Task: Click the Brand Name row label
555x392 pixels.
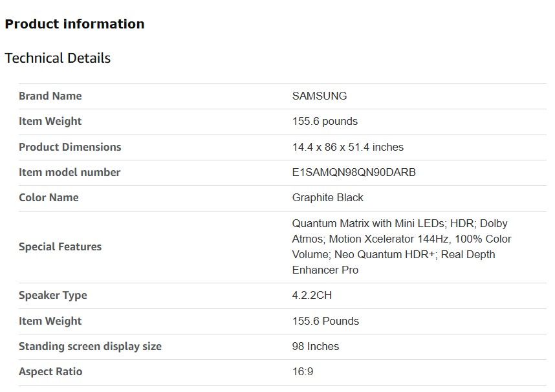Action: click(50, 96)
